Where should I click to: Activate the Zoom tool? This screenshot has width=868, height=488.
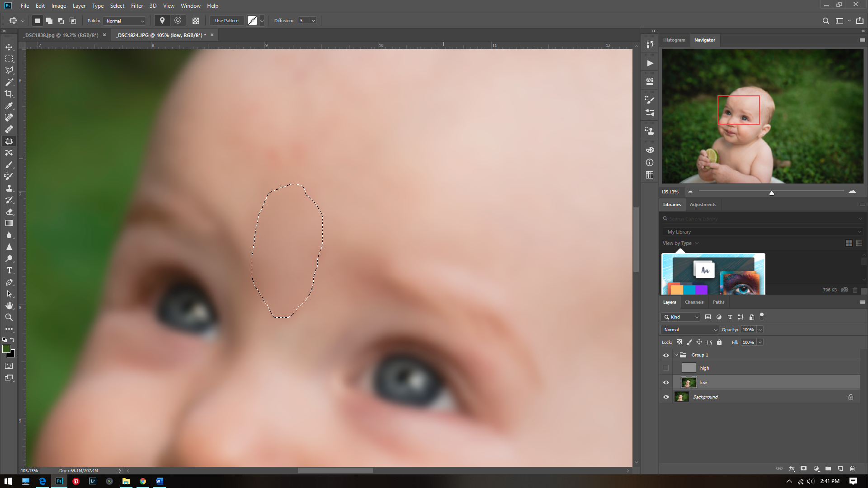pos(9,317)
